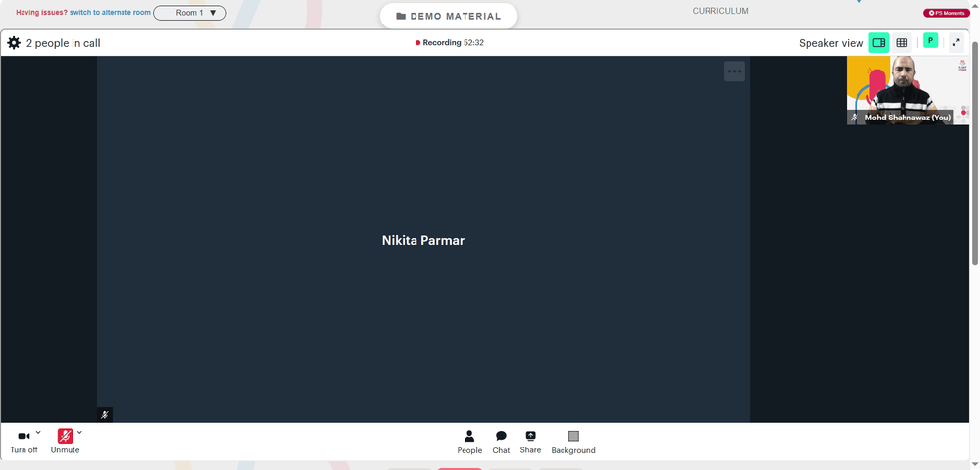Start screen Share

[x=530, y=442]
